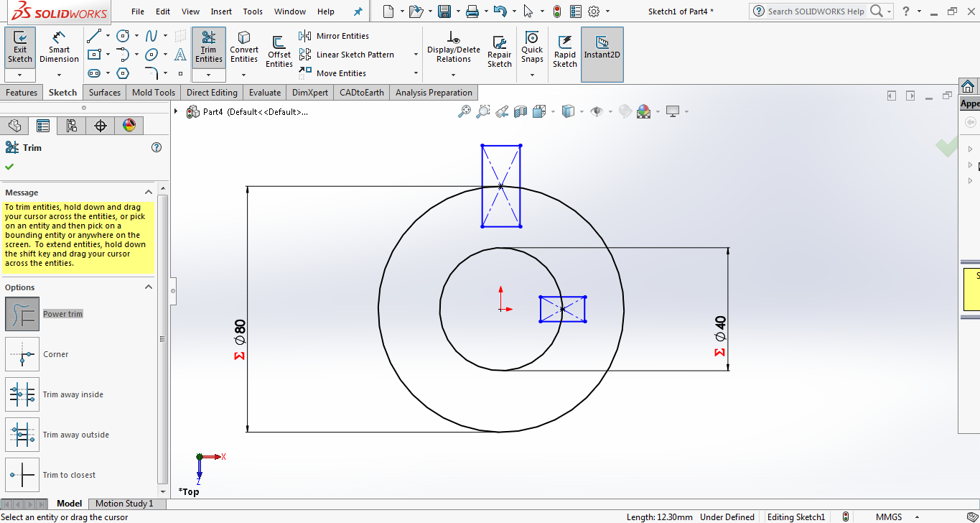Select the Circle sketch tool
This screenshot has height=523, width=980.
click(123, 36)
